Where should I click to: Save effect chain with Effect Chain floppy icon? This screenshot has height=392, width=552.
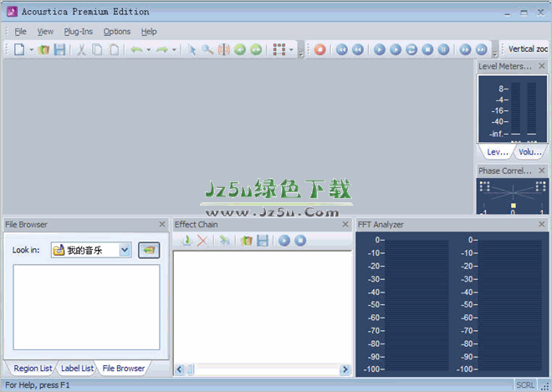coord(263,241)
